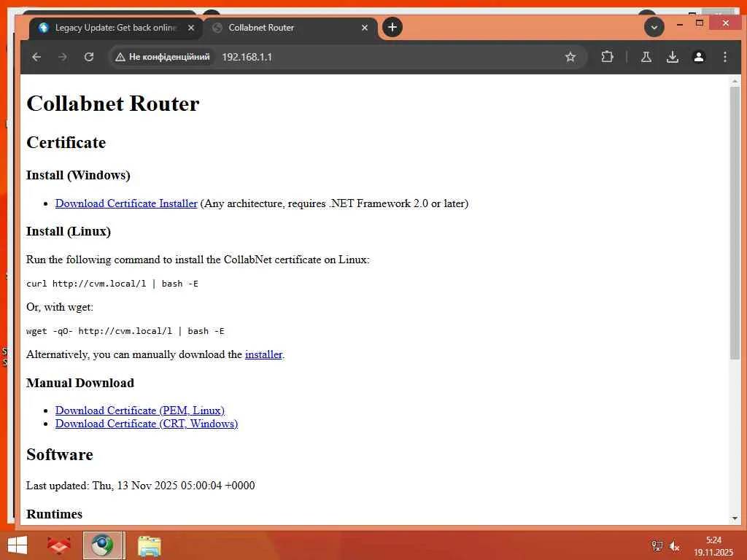
Task: Follow Download Certificate Installer link
Action: click(126, 203)
